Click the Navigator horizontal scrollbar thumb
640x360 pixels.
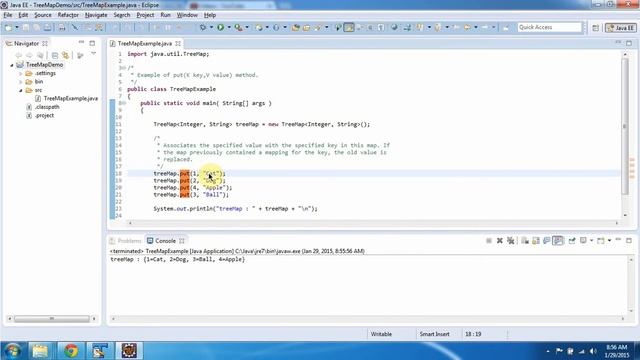point(52,318)
